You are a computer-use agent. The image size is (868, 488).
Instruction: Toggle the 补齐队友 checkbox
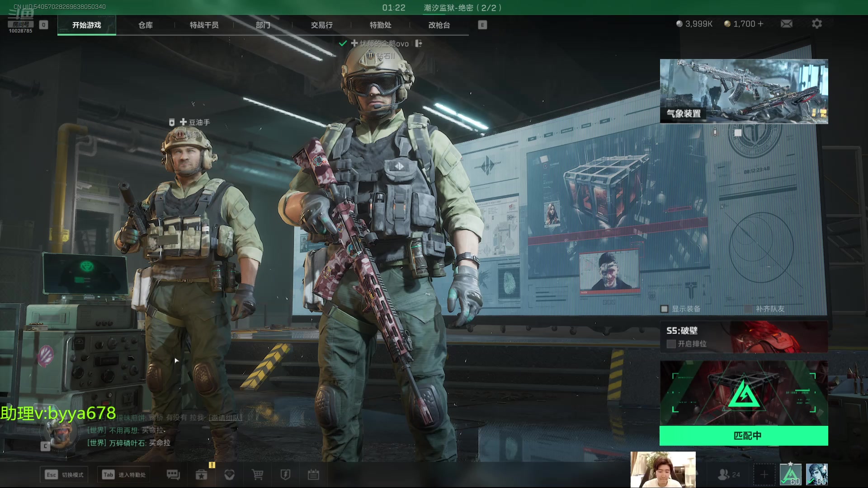tap(748, 309)
